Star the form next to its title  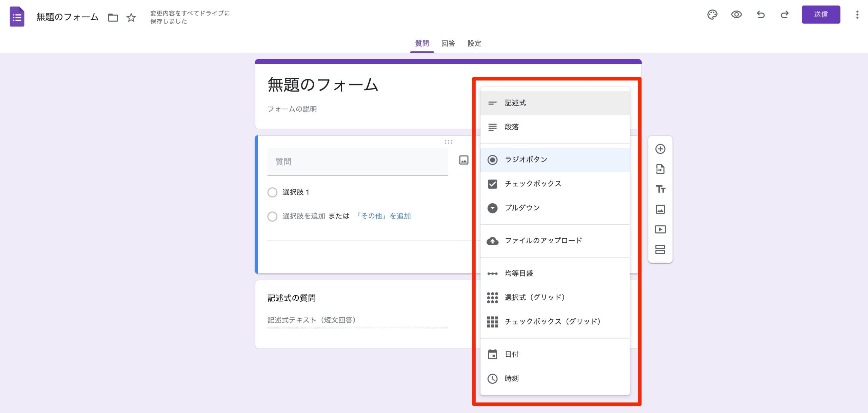coord(131,18)
